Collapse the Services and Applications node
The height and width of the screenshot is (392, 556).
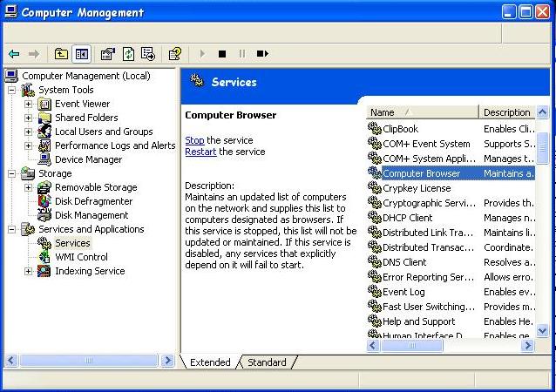tap(11, 229)
